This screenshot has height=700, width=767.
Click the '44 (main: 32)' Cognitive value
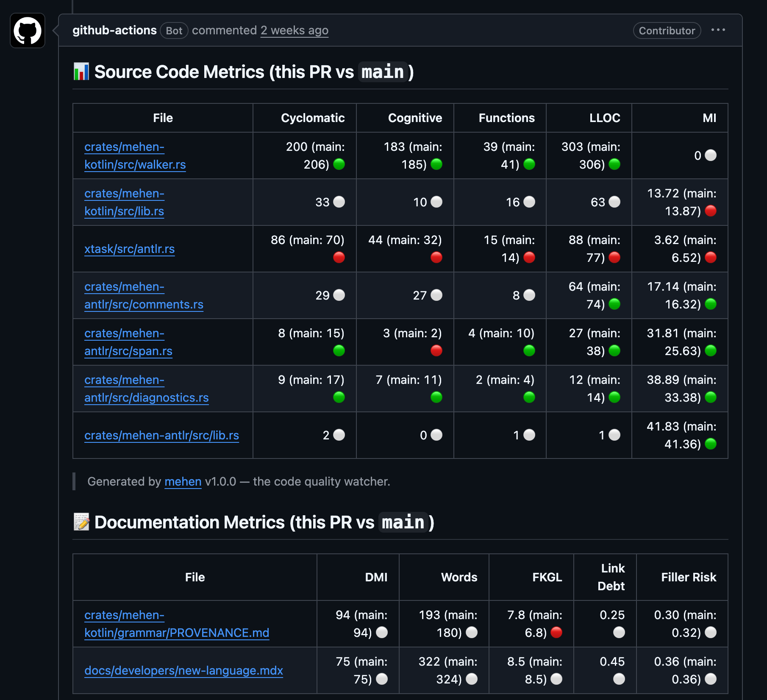[x=405, y=240]
